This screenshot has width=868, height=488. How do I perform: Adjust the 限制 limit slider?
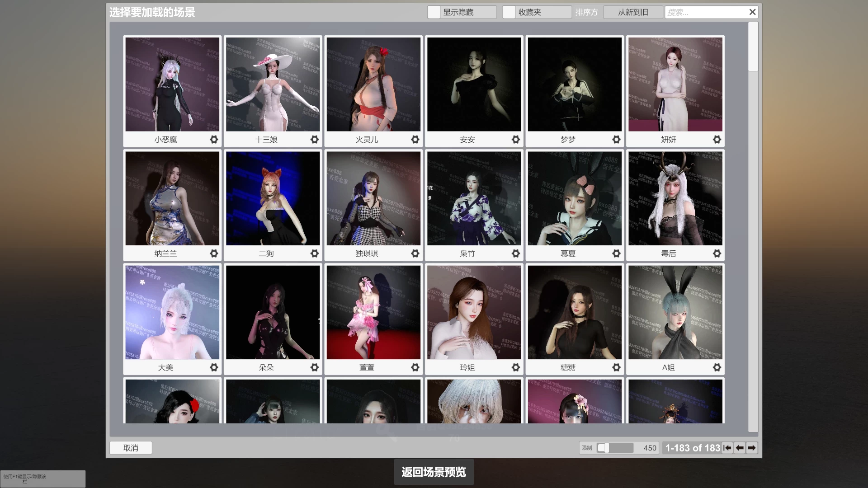[x=606, y=448]
